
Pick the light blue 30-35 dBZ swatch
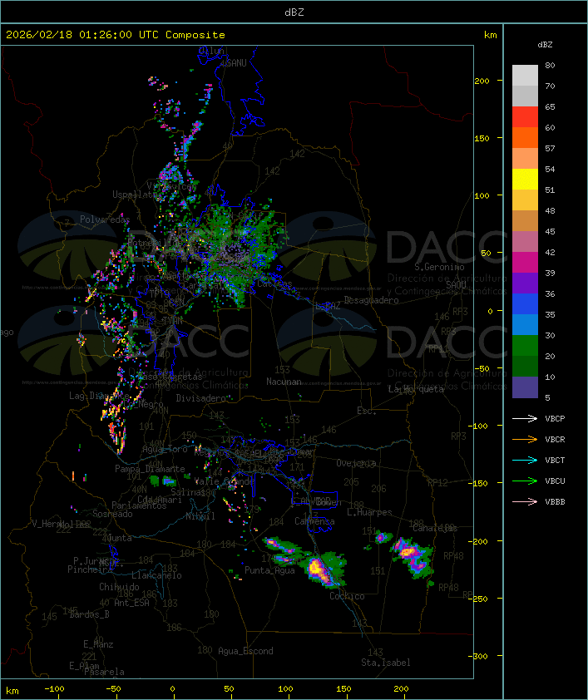click(525, 324)
